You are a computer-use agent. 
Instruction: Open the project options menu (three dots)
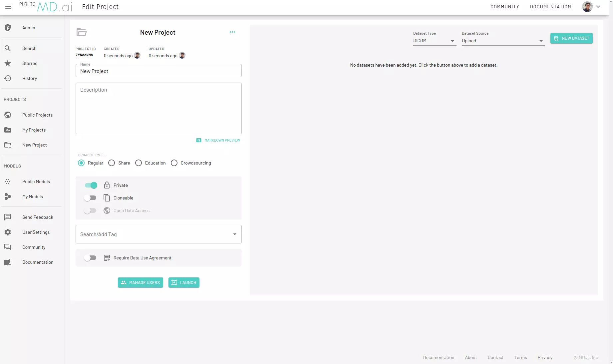click(232, 32)
